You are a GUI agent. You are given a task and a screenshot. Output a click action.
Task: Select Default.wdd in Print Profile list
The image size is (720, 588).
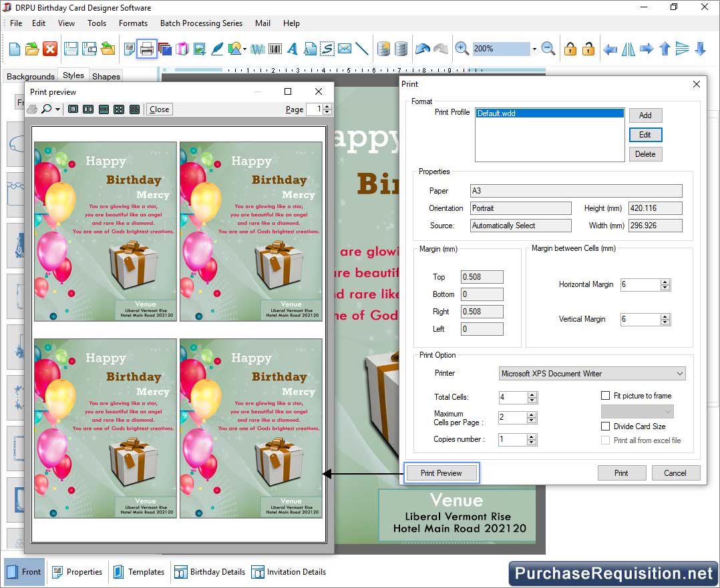[549, 113]
